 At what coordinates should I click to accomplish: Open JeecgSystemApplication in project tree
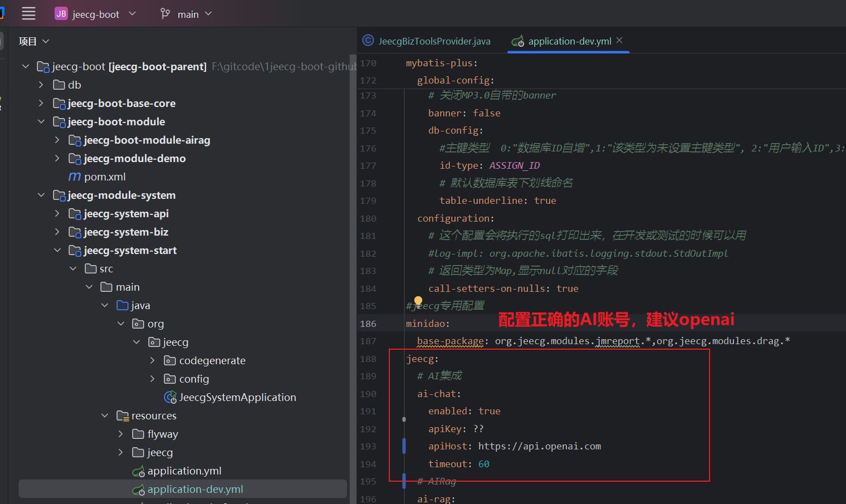click(238, 397)
